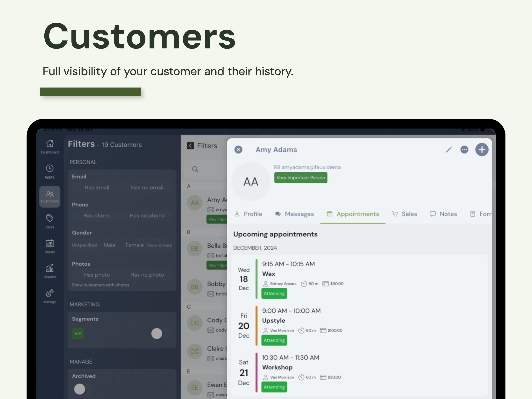Click the AA avatar in Amy Adams profile

251,181
